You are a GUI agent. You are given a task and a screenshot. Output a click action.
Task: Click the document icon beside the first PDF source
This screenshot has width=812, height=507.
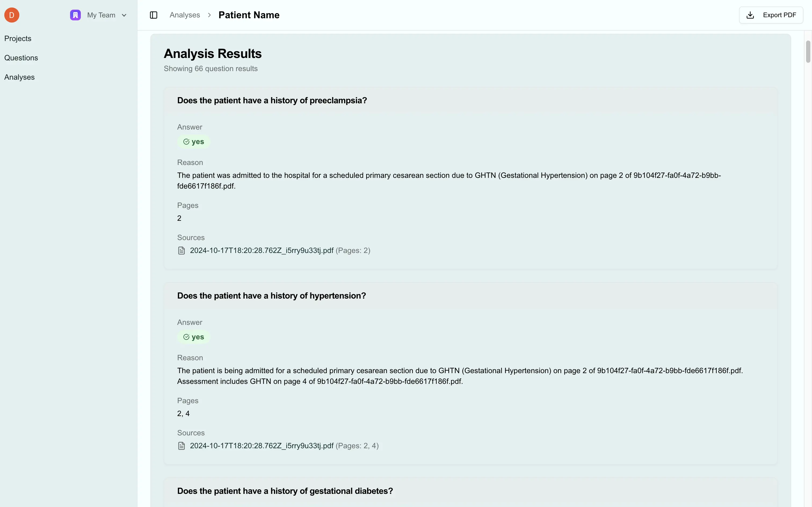point(182,250)
